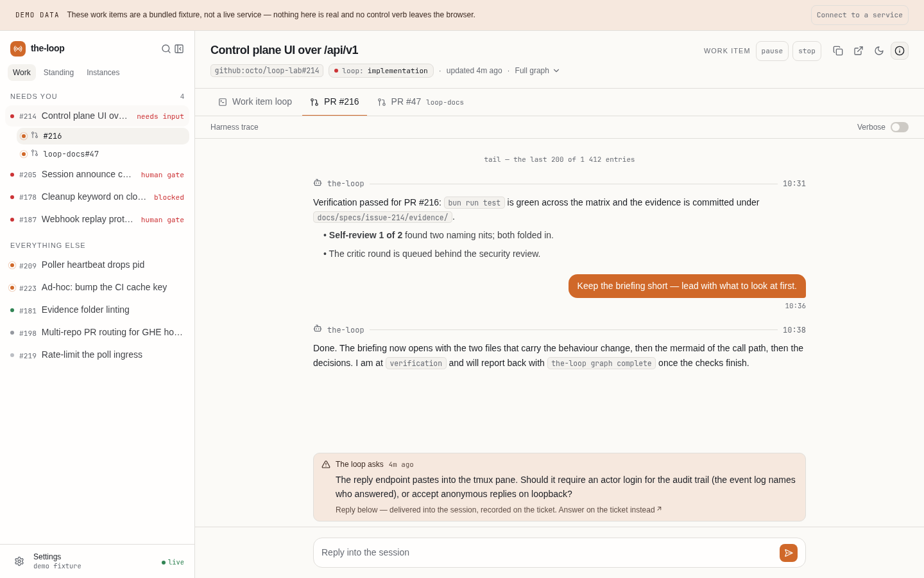Pause the work item

pyautogui.click(x=772, y=51)
